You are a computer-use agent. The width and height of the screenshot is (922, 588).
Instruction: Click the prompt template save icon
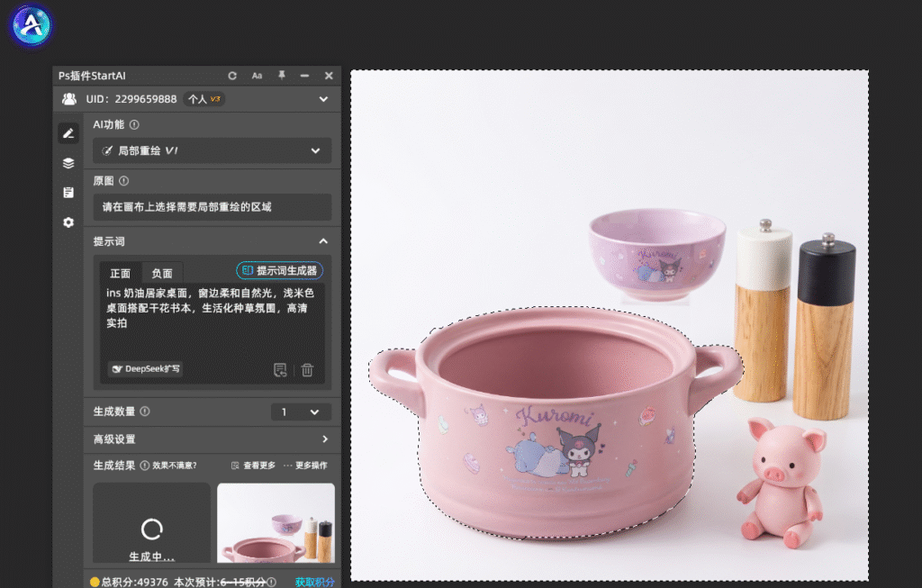tap(281, 370)
